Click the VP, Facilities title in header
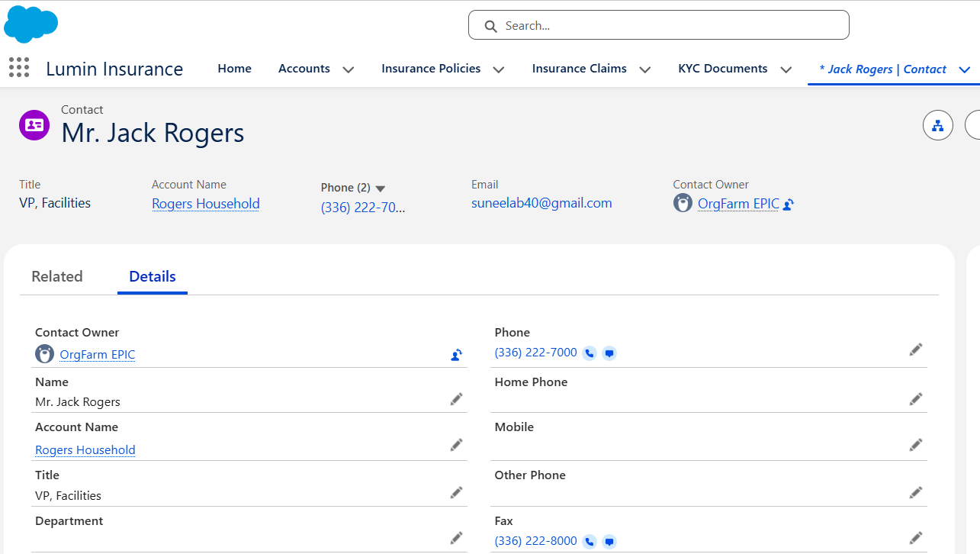Viewport: 980px width, 554px height. (55, 203)
